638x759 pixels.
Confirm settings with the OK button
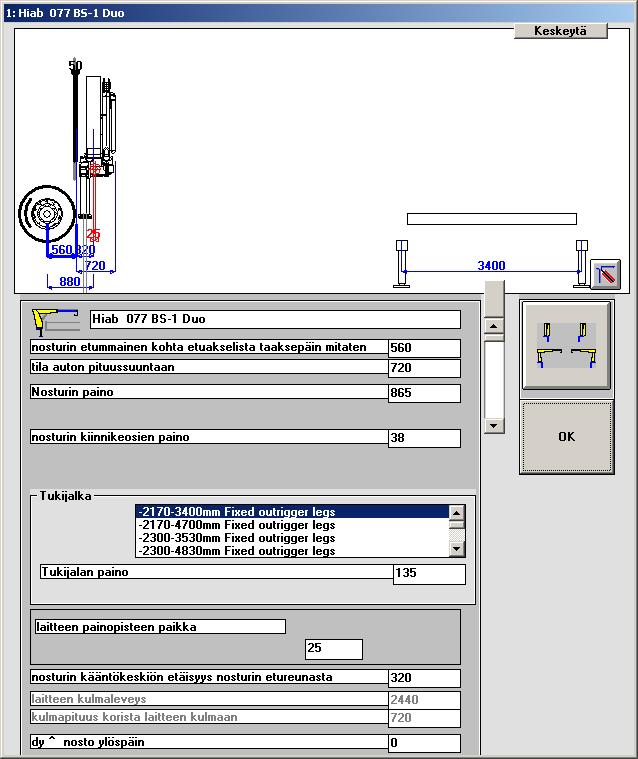tap(566, 437)
